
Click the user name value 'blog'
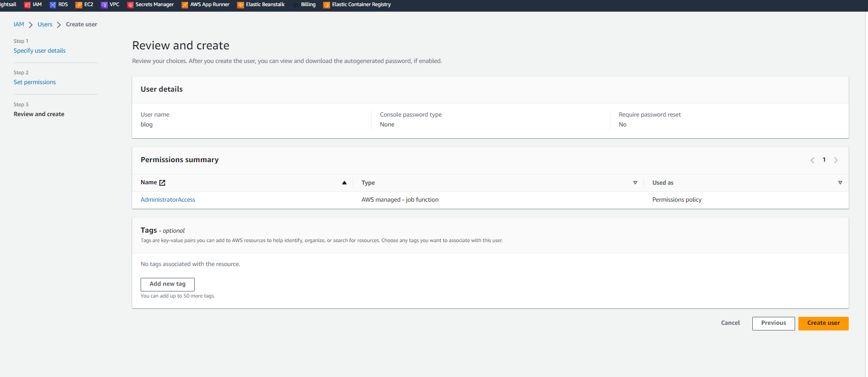click(147, 125)
